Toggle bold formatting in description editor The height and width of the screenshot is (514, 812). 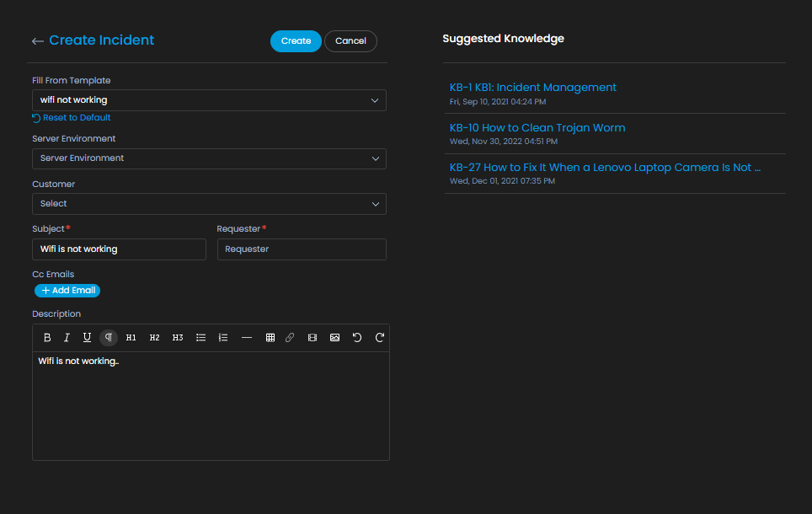pyautogui.click(x=47, y=337)
